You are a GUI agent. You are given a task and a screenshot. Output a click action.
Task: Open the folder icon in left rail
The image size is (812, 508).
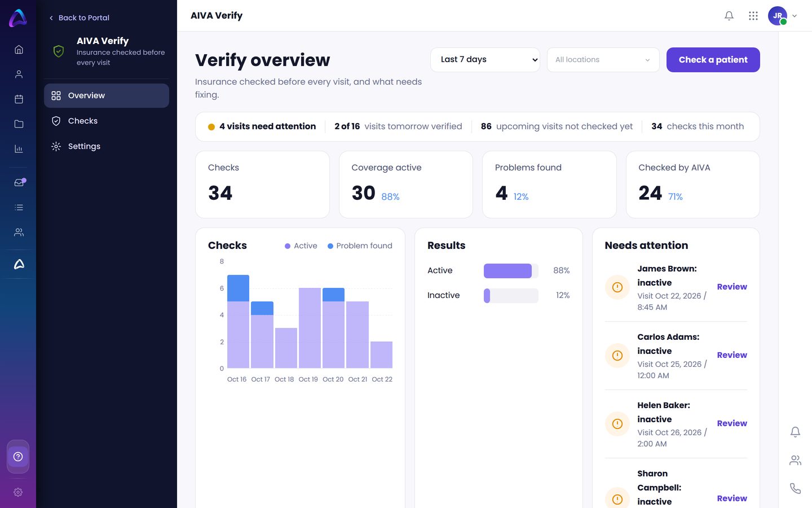coord(19,124)
